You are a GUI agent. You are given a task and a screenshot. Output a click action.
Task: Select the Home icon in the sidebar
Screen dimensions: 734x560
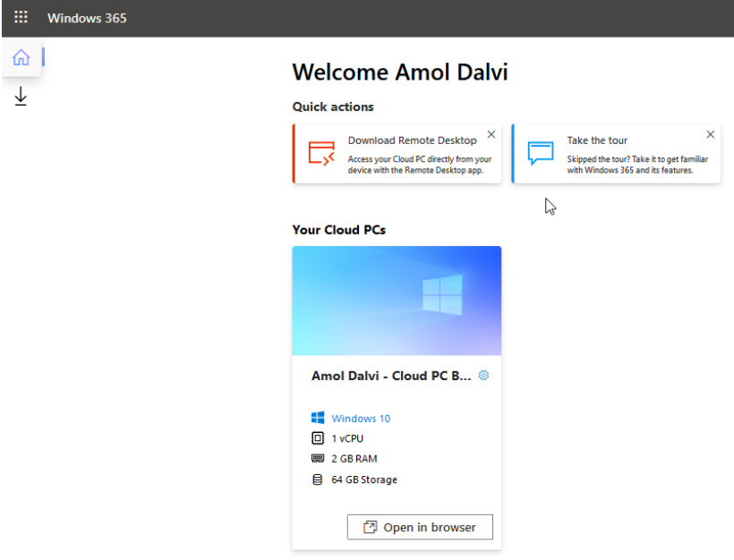(x=20, y=56)
